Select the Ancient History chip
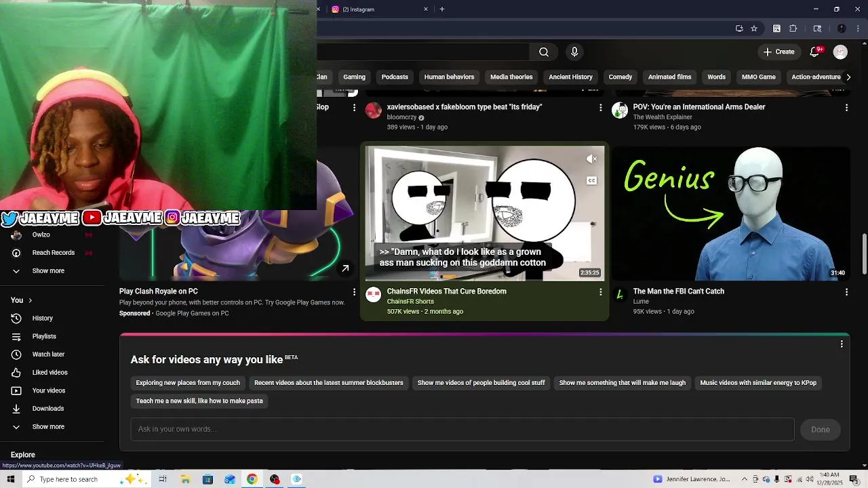The image size is (868, 488). point(570,77)
